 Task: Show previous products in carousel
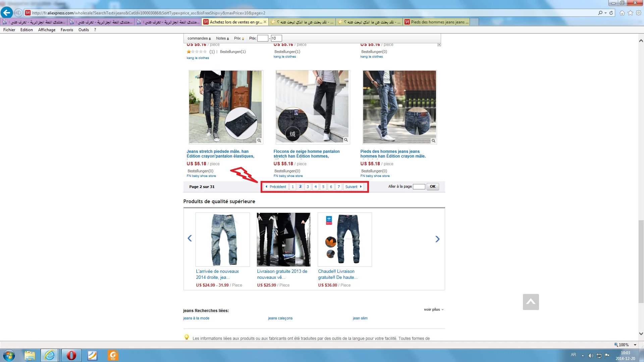click(190, 238)
